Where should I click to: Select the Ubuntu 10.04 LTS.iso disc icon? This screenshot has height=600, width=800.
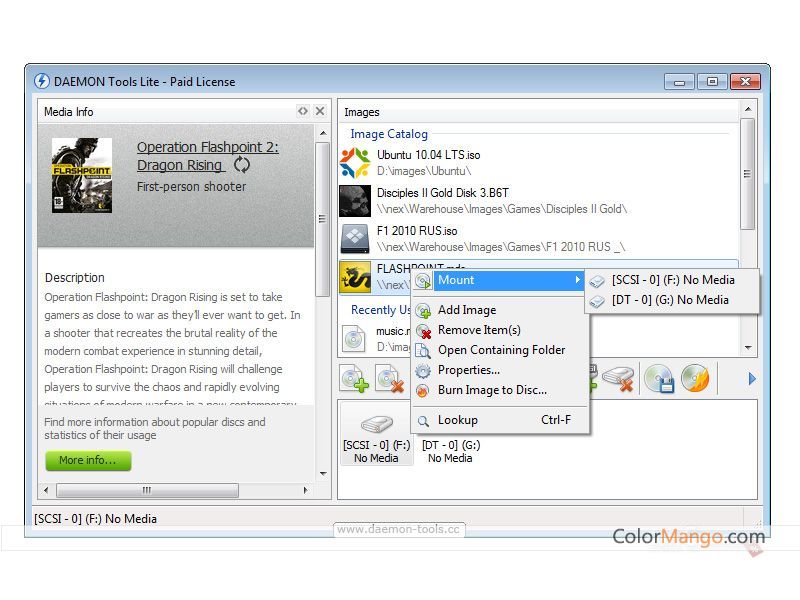(x=355, y=160)
